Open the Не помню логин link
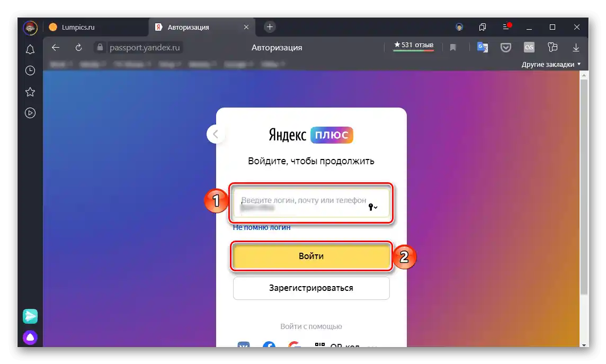This screenshot has height=364, width=606. 262,227
